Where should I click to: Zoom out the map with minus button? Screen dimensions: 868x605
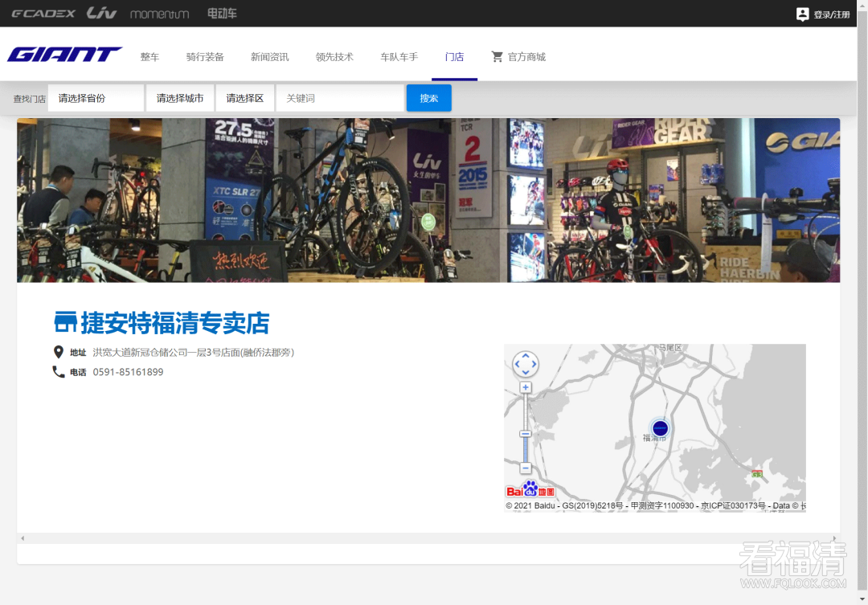526,468
